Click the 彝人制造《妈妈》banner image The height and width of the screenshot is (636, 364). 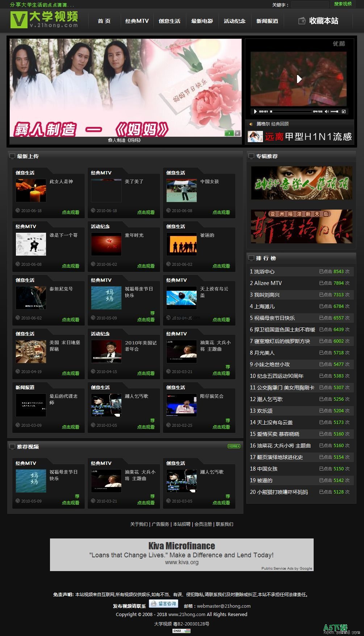[125, 88]
